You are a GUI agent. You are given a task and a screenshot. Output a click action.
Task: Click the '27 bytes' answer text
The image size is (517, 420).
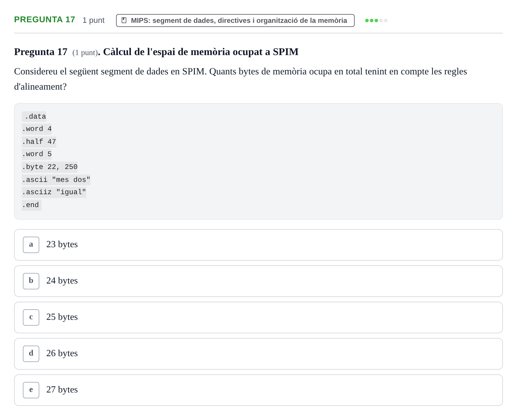tap(62, 390)
